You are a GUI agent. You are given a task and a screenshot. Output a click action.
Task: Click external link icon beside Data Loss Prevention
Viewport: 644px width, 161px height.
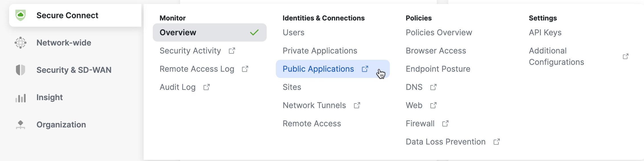[497, 142]
